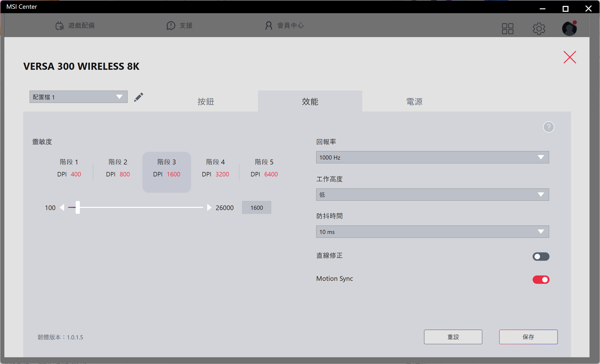Viewport: 600px width, 364px height.
Task: Close the MSI Center window
Action: click(589, 9)
